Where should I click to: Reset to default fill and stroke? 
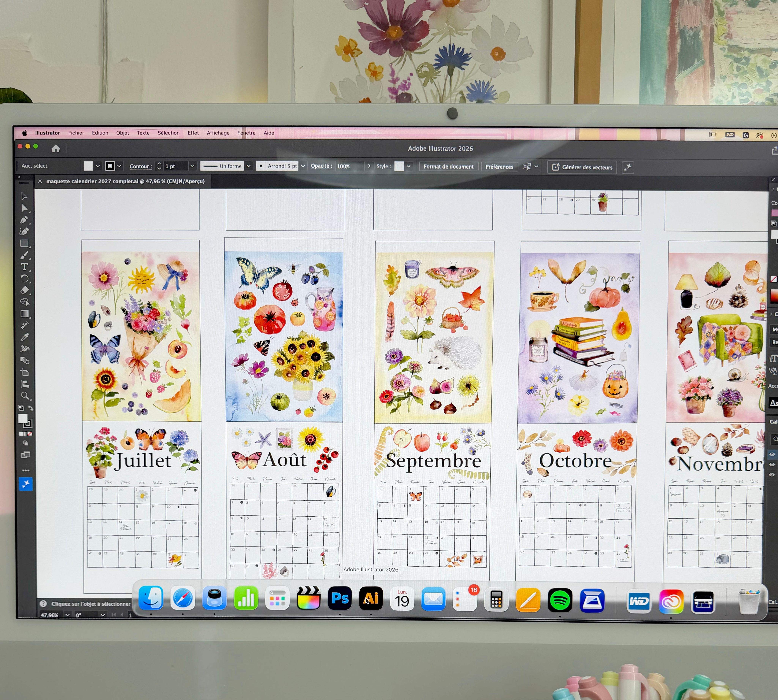pyautogui.click(x=21, y=408)
